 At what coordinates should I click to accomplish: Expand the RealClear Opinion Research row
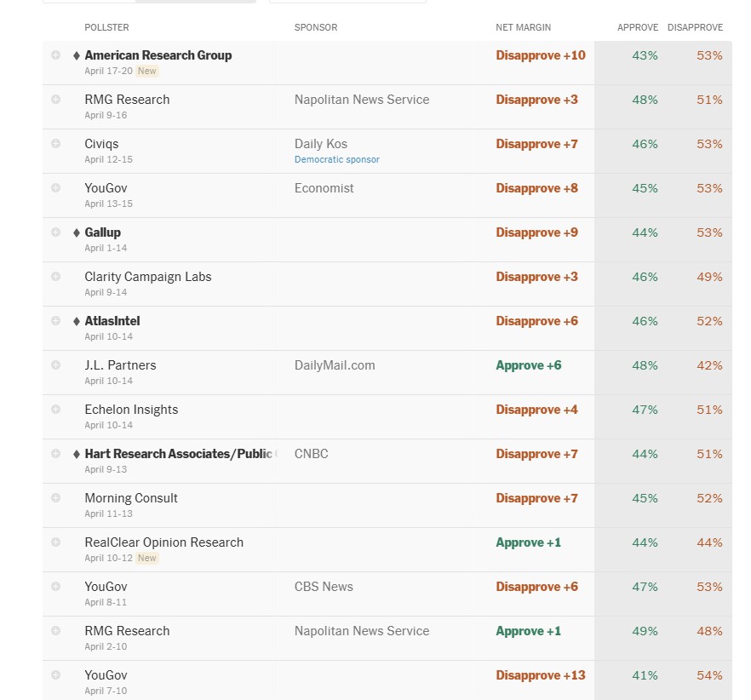tap(56, 542)
